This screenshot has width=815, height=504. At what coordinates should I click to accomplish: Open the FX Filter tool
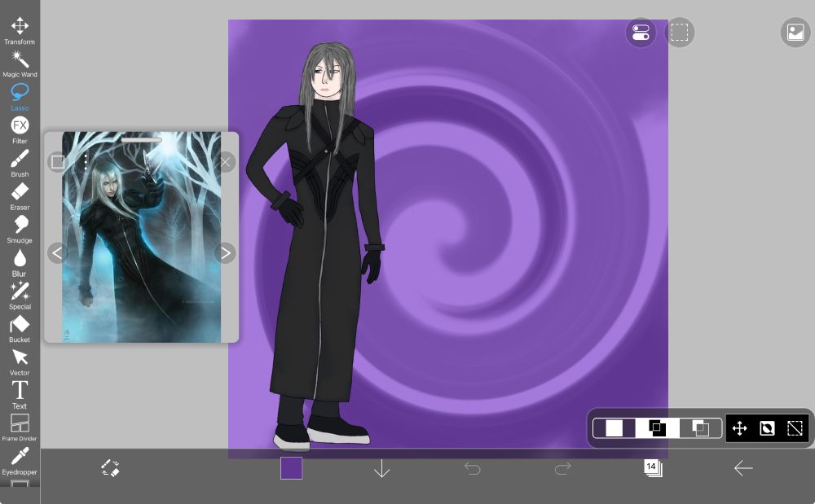tap(20, 130)
